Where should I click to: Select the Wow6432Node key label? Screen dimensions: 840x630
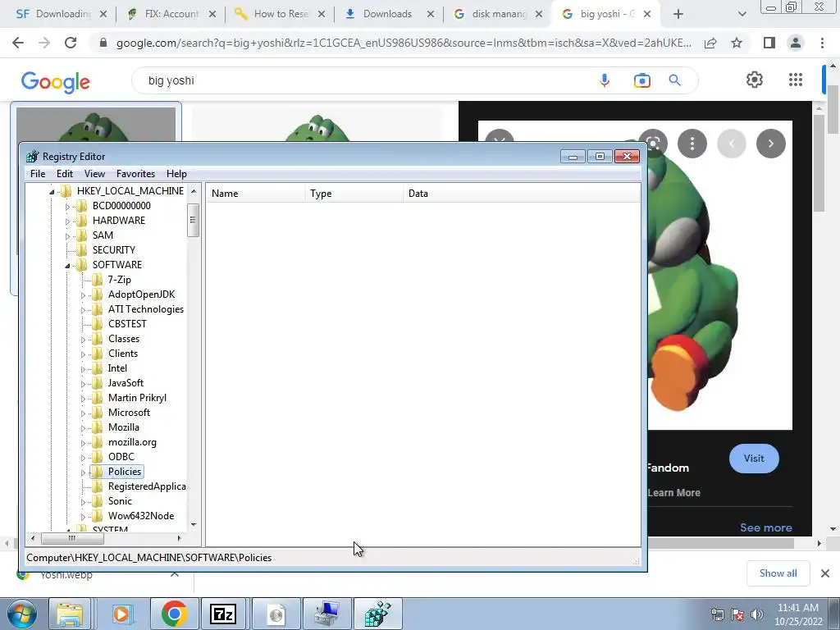click(141, 516)
